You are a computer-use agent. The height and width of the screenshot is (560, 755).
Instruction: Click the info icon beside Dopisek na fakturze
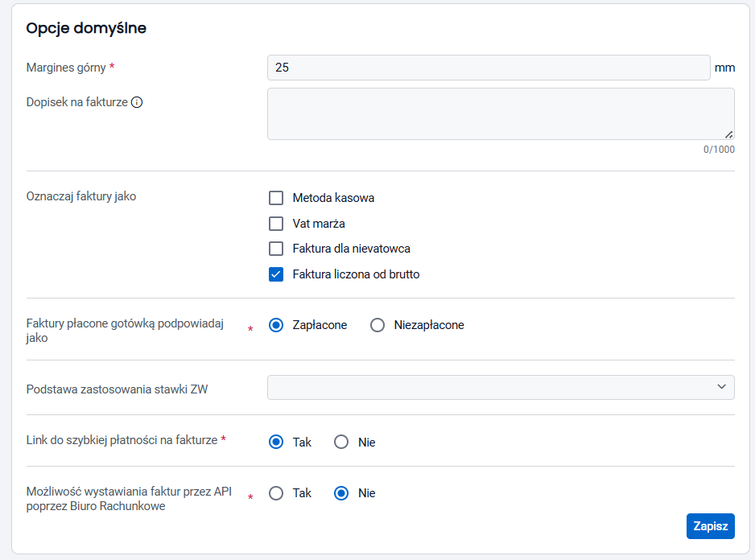pos(137,102)
